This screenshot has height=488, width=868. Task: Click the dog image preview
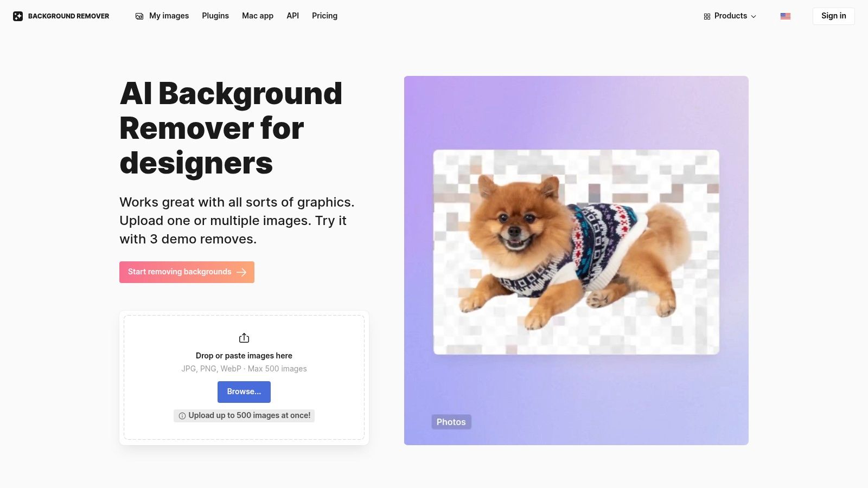576,252
